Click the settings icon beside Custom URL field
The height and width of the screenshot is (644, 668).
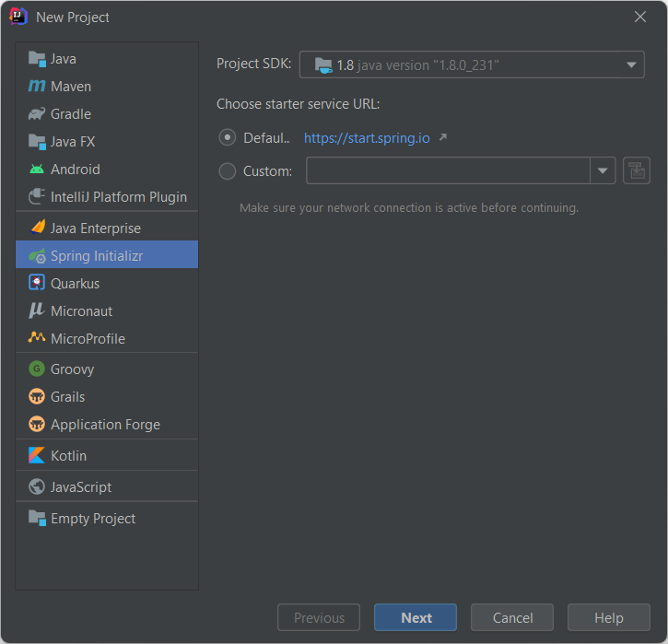tap(637, 170)
